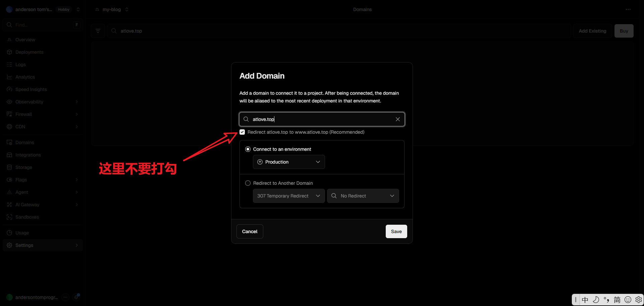Click the Integrations sidebar icon
Viewport: 644px width, 306px height.
(9, 155)
